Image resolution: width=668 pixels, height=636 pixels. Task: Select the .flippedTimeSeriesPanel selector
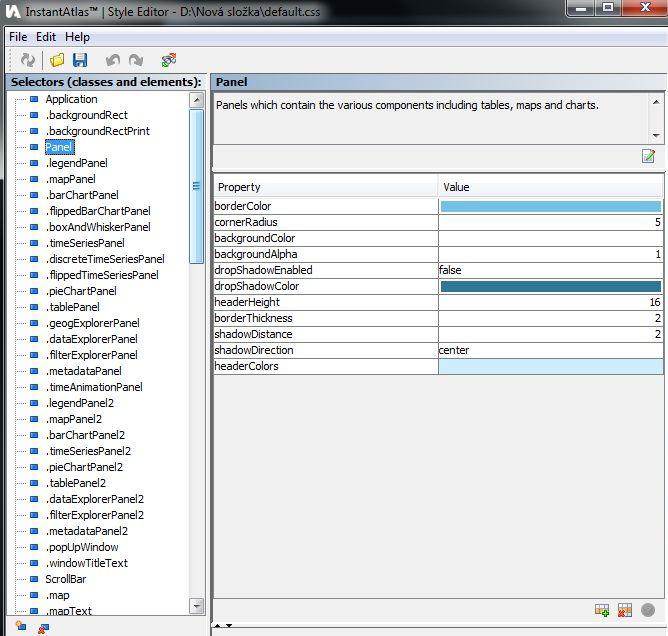click(102, 275)
